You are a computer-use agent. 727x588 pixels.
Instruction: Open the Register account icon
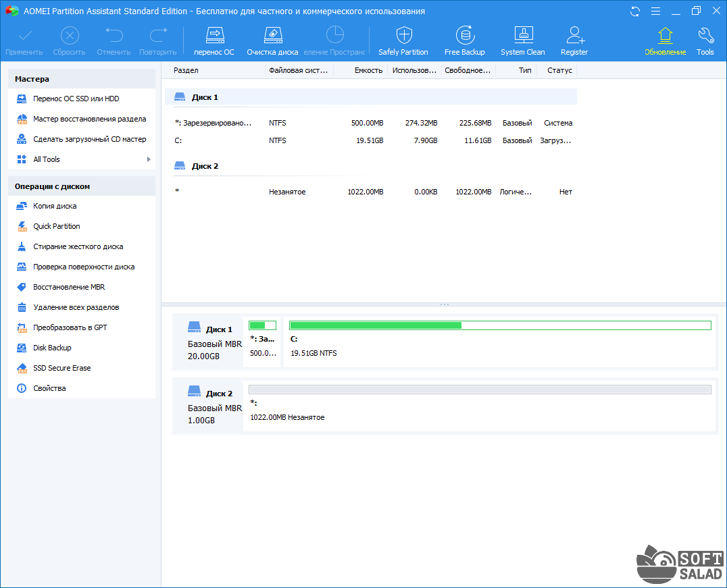[574, 41]
